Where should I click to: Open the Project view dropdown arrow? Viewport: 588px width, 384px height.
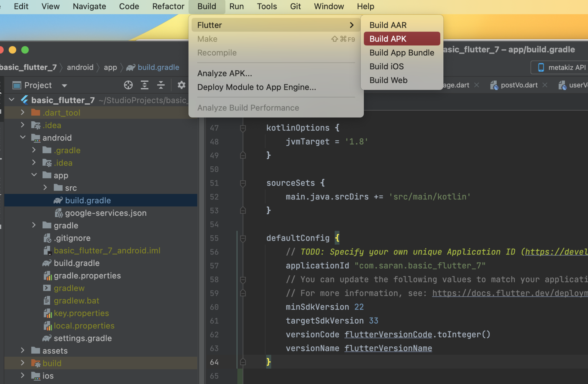coord(64,86)
